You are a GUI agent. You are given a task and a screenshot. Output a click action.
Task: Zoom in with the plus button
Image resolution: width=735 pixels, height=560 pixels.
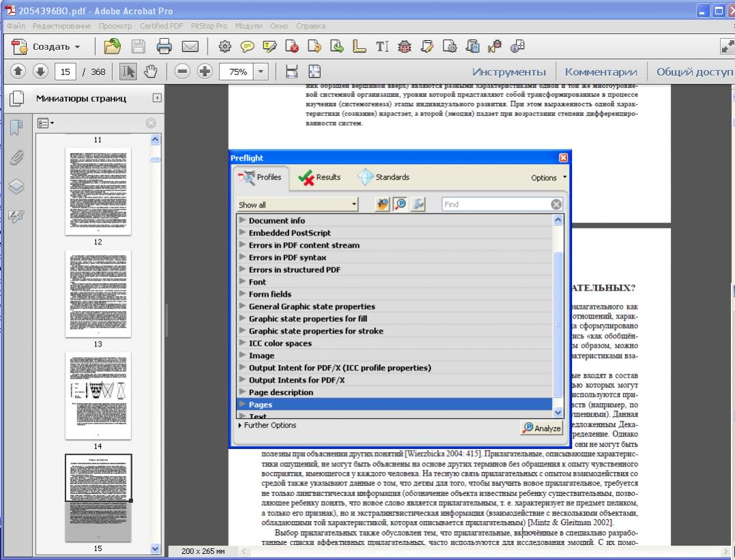205,71
